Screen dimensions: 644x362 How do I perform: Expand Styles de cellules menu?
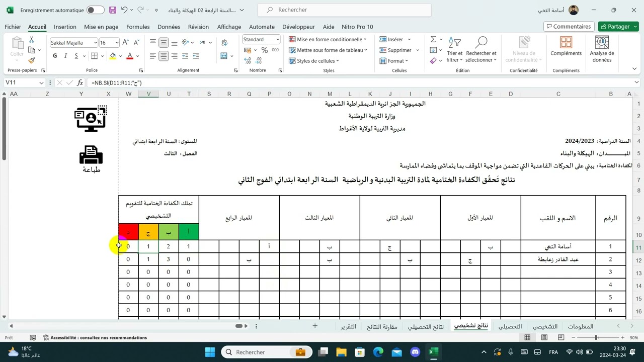click(314, 61)
